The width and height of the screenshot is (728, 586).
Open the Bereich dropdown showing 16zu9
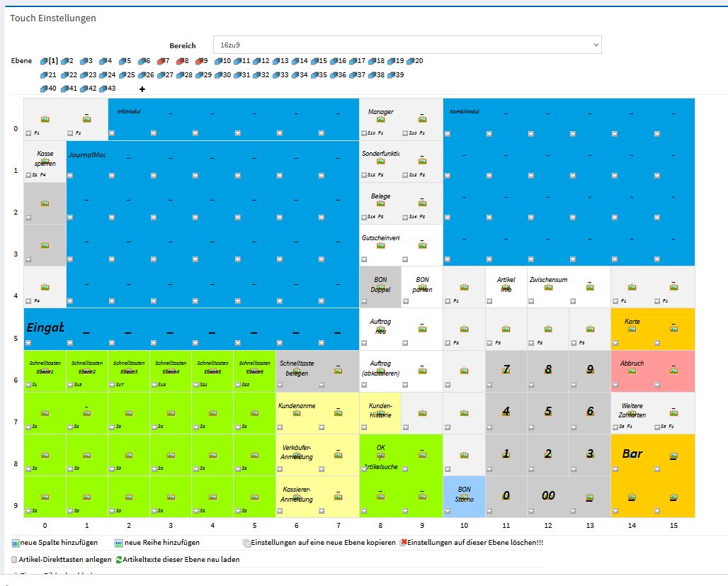pyautogui.click(x=407, y=45)
